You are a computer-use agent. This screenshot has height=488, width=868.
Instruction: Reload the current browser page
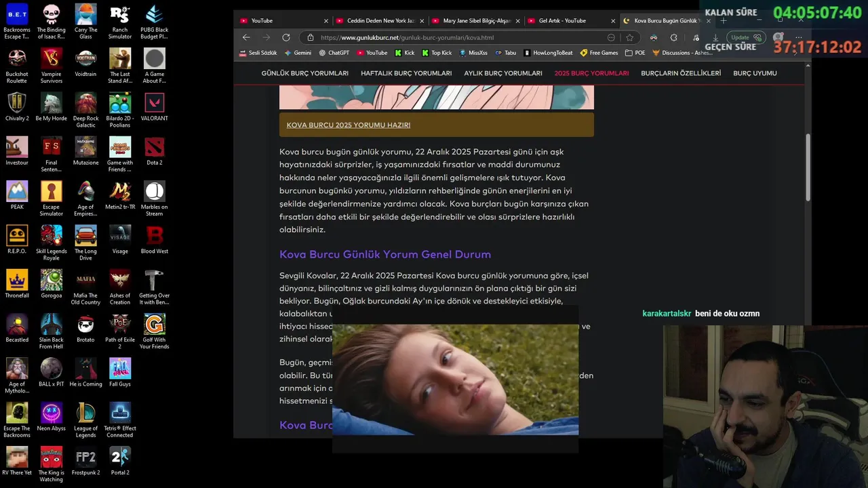[x=286, y=37]
